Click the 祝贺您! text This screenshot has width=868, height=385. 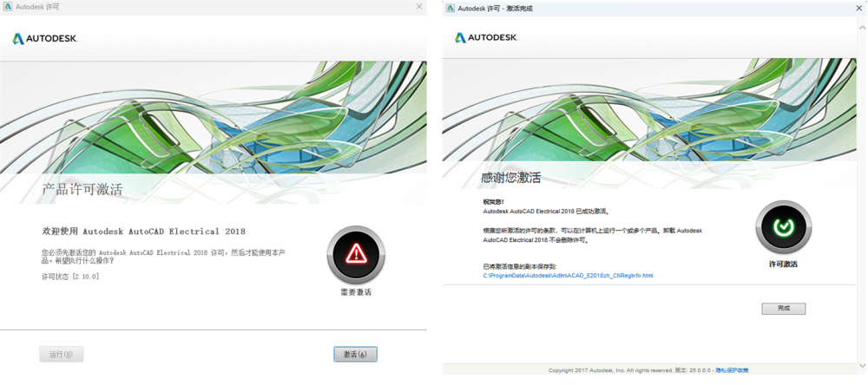(494, 202)
